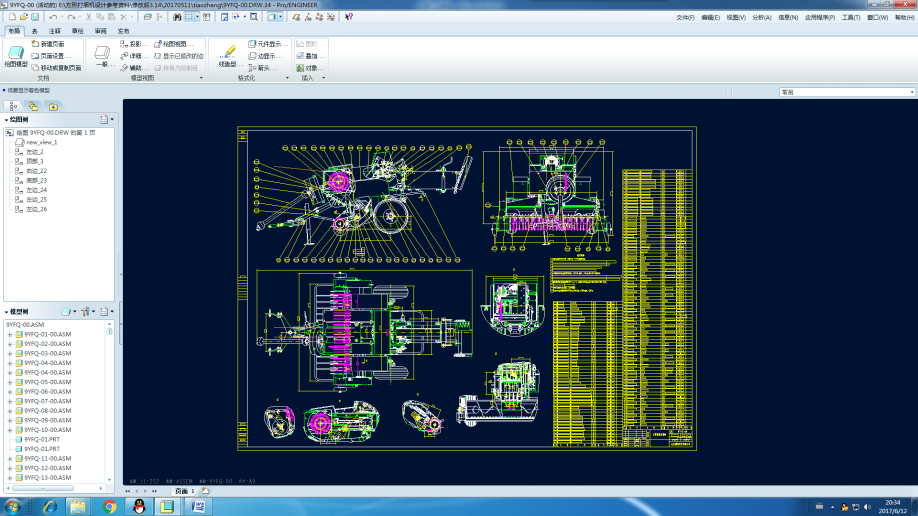Click the Undo arrow in toolbar

(x=53, y=17)
